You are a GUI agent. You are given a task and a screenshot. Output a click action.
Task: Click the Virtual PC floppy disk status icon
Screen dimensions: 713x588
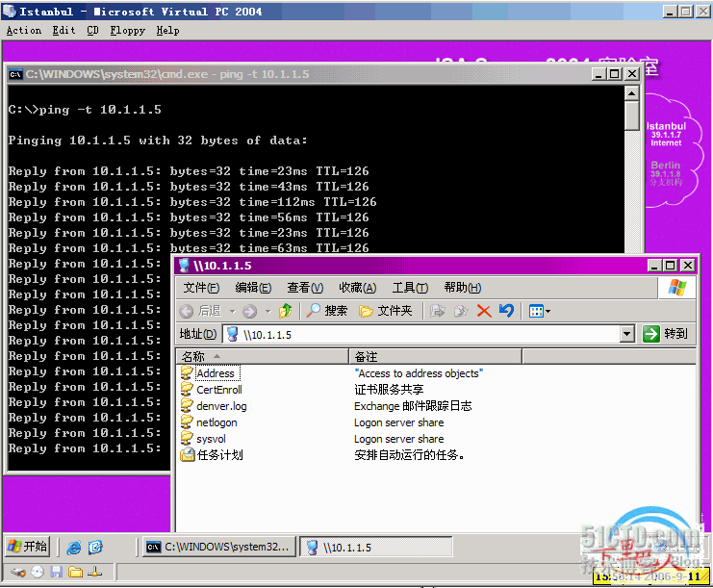tap(57, 572)
